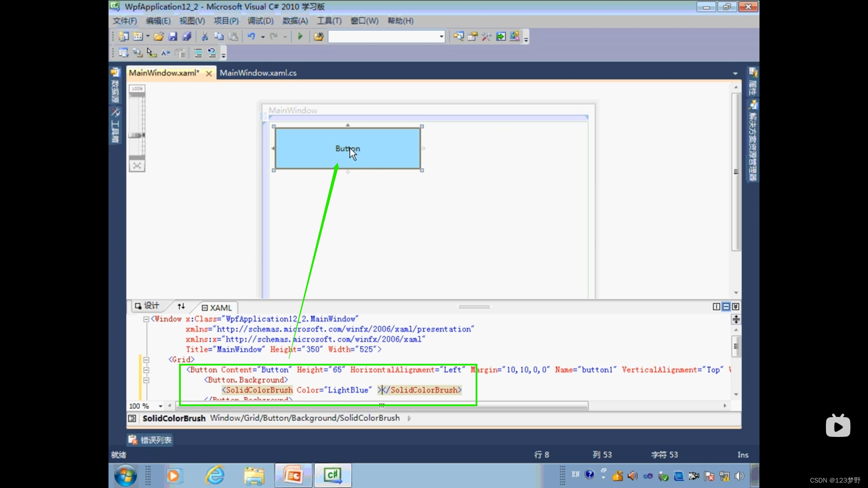Click the XAML editor vertical scrollbar thumb

click(736, 347)
